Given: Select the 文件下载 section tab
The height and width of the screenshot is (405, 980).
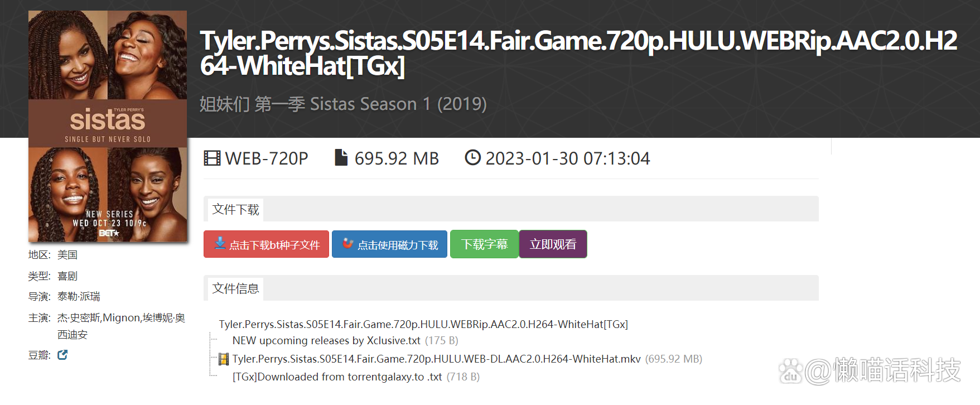Looking at the screenshot, I should pyautogui.click(x=235, y=210).
